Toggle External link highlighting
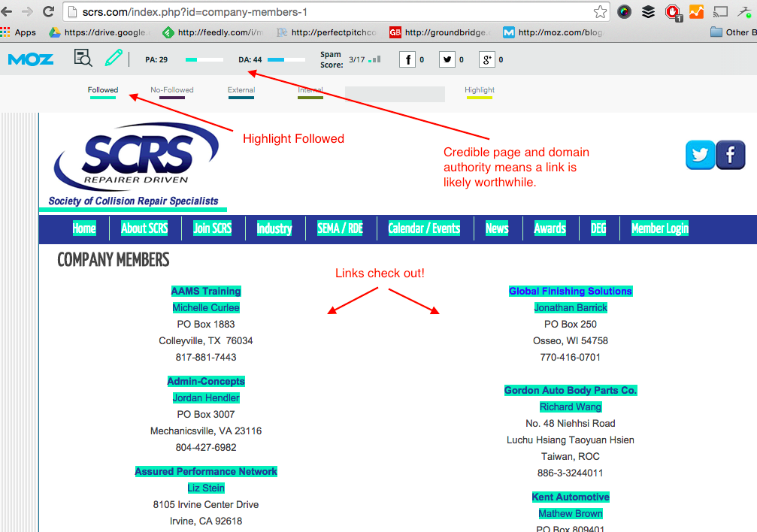The width and height of the screenshot is (757, 532). pyautogui.click(x=241, y=92)
